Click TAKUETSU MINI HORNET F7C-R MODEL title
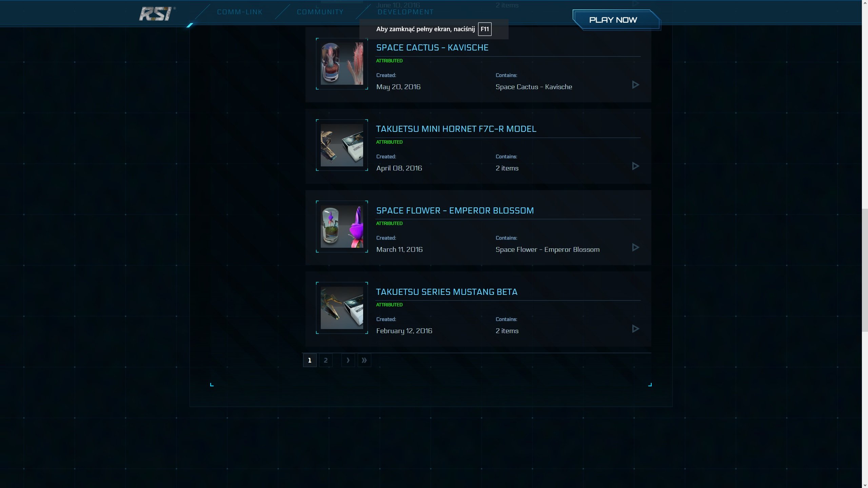 tap(456, 129)
